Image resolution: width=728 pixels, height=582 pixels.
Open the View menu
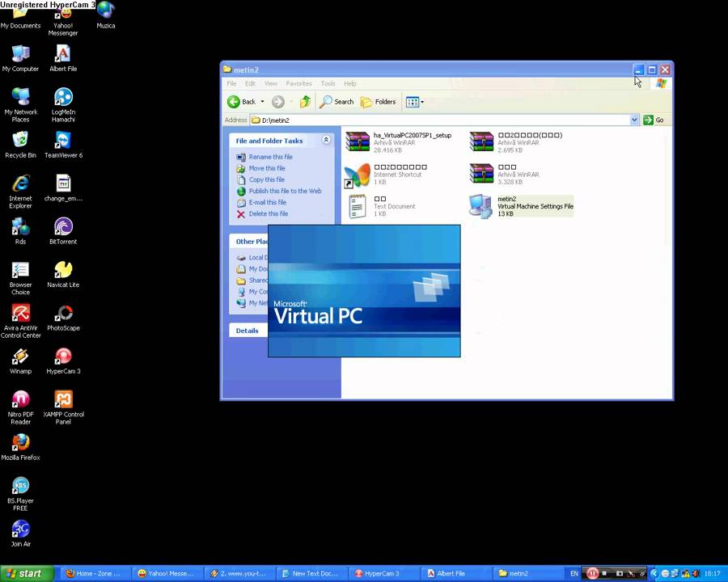(271, 83)
